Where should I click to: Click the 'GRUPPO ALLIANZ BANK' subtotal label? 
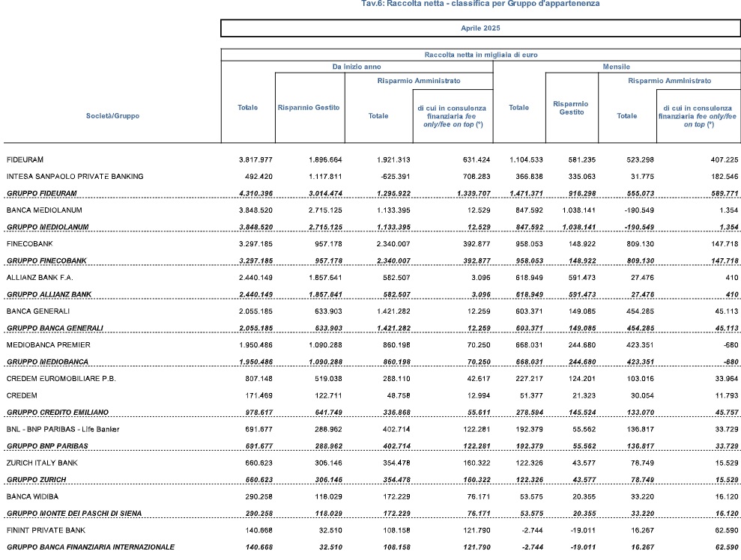(49, 295)
